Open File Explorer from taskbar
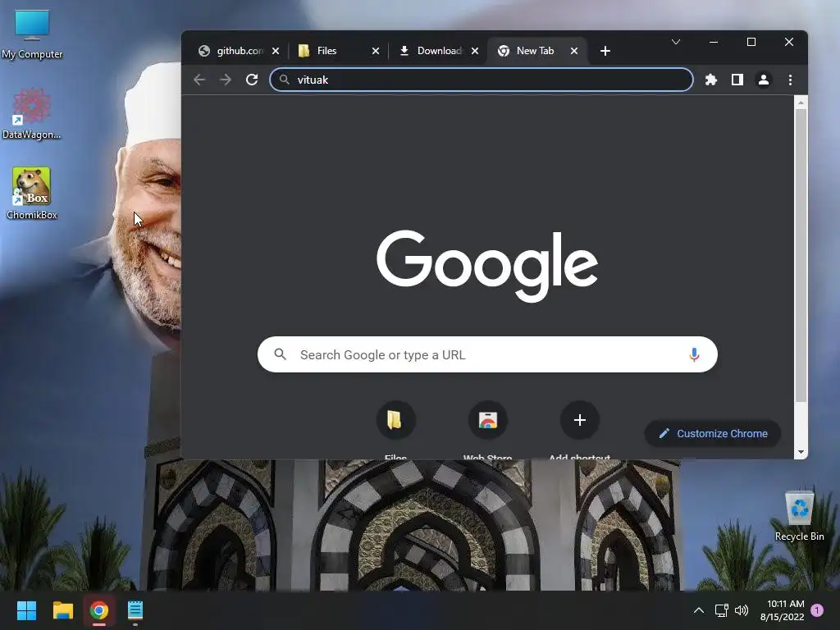The height and width of the screenshot is (630, 840). [62, 610]
